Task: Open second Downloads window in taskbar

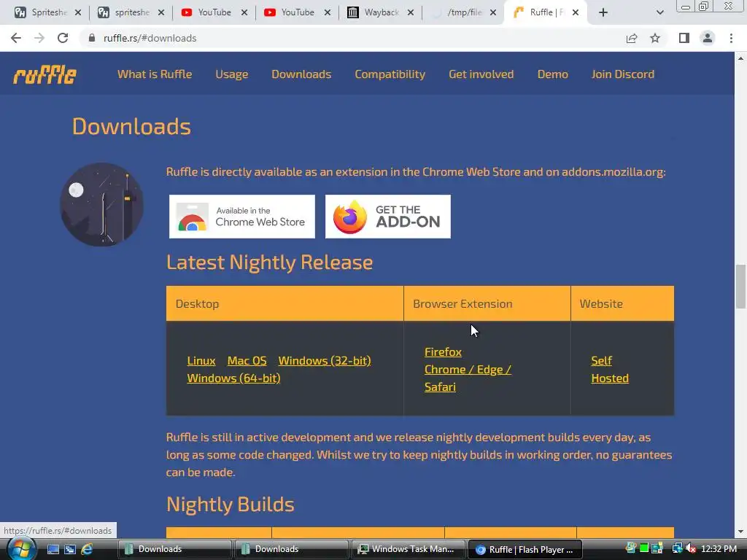Action: [292, 549]
